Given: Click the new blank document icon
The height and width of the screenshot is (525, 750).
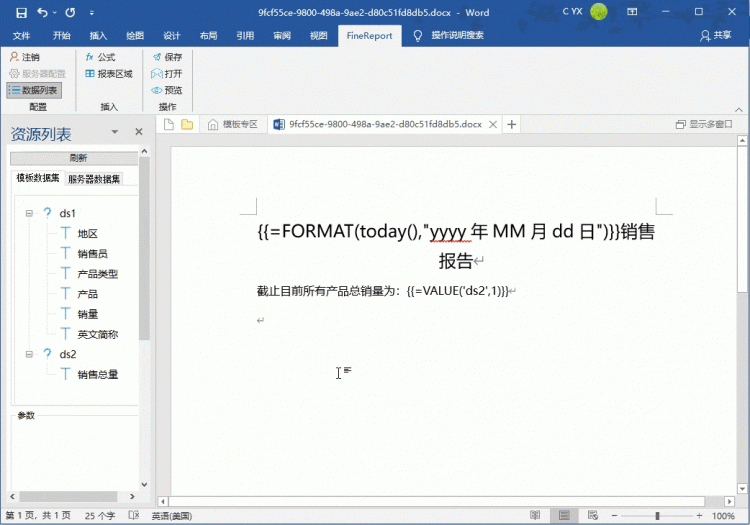Looking at the screenshot, I should click(168, 124).
